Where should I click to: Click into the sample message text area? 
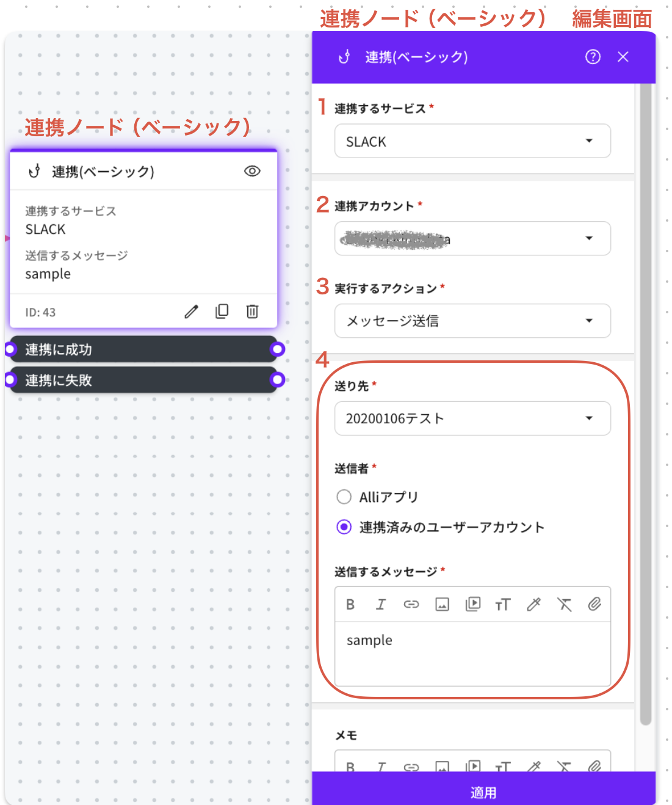tap(472, 654)
